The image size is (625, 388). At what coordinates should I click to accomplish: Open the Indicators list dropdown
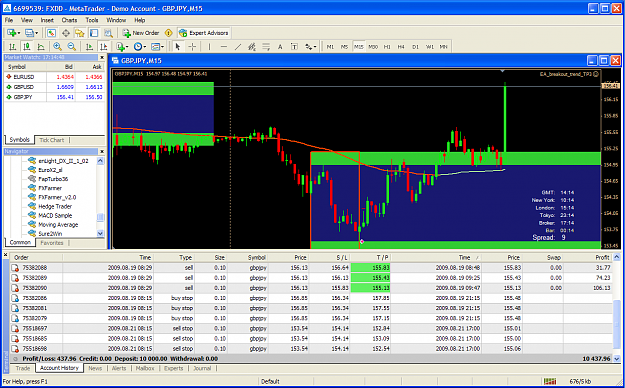coord(122,47)
